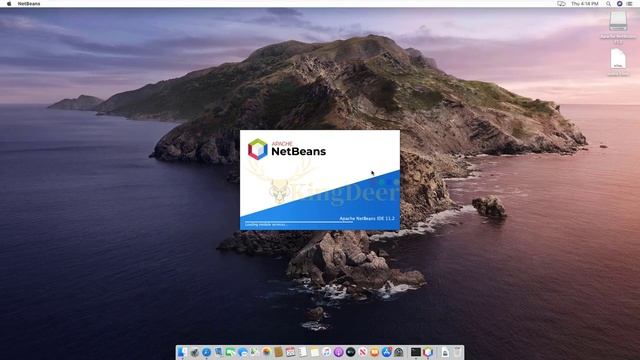Open FaceTime green icon in the Dock
This screenshot has width=640, height=360.
[230, 352]
